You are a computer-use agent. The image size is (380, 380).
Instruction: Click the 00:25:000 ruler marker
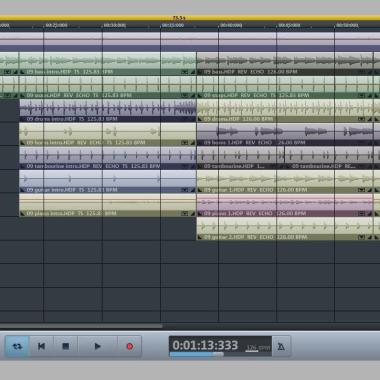coord(56,25)
